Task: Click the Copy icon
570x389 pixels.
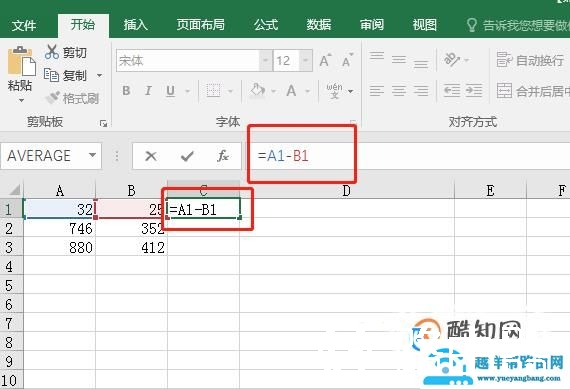Action: (x=51, y=75)
